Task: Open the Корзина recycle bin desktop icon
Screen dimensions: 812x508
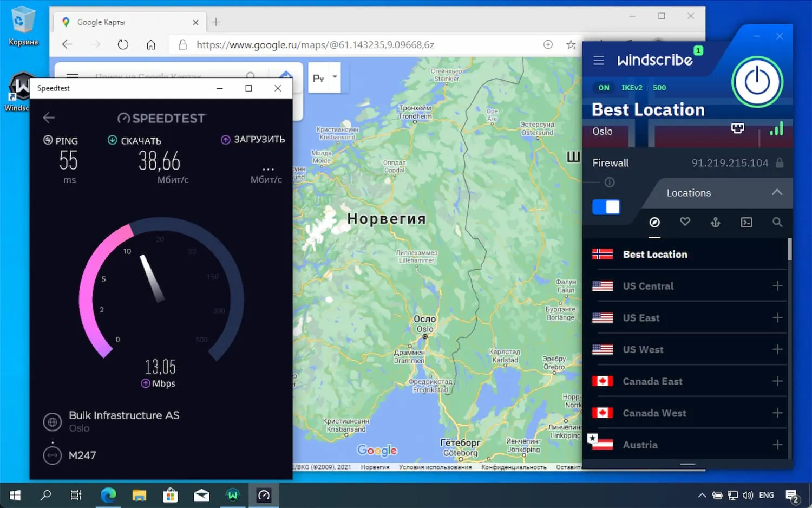Action: coord(23,27)
